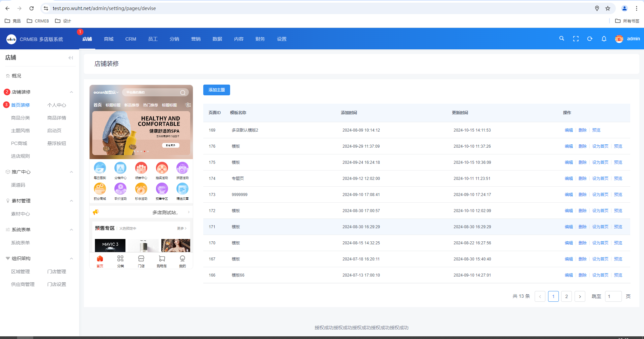Collapse the 店铺装修 sidebar section
The width and height of the screenshot is (644, 339).
71,92
